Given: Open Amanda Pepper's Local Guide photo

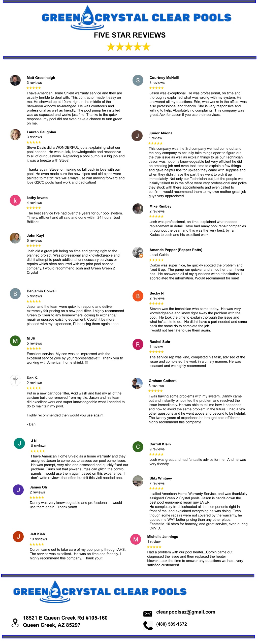Looking at the screenshot, I should (138, 252).
